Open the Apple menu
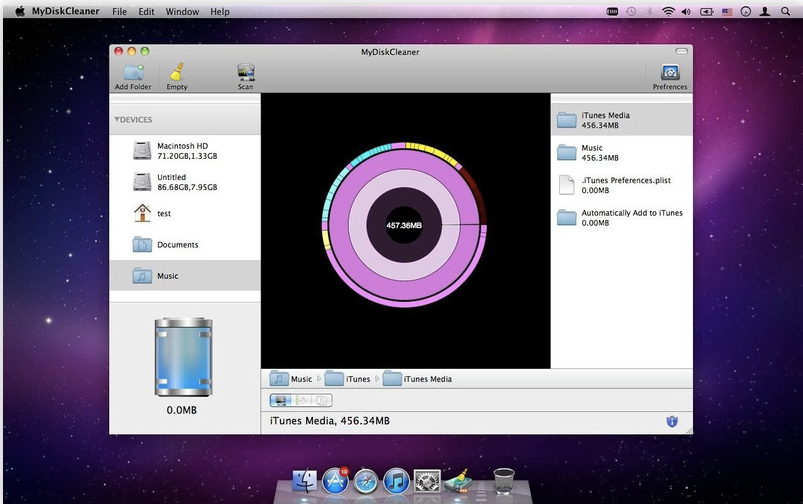Viewport: 803px width, 504px height. point(19,11)
